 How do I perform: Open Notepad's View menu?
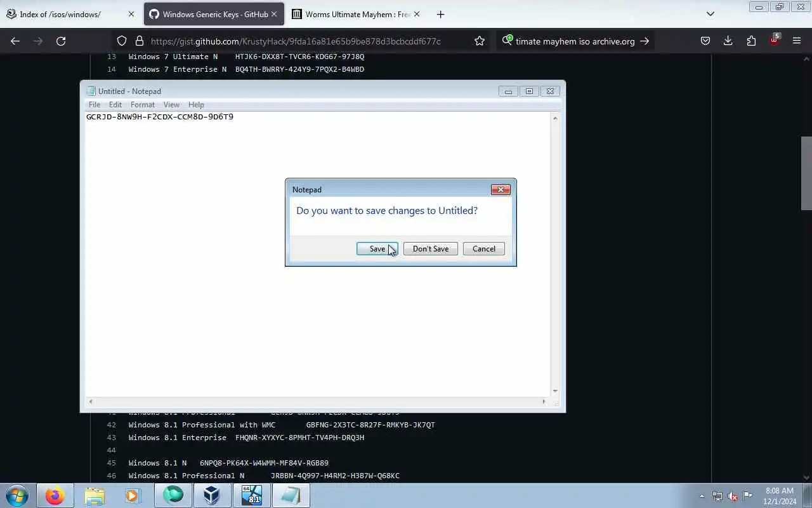click(171, 105)
